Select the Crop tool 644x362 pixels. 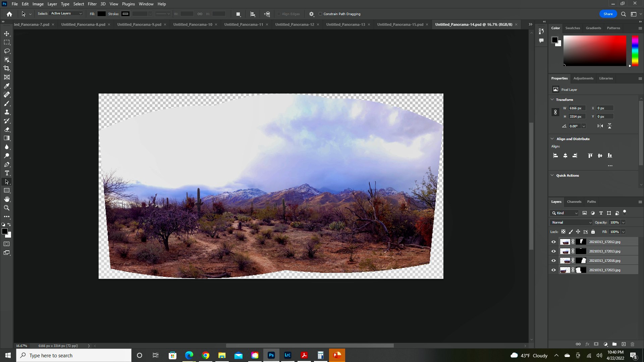pyautogui.click(x=7, y=68)
